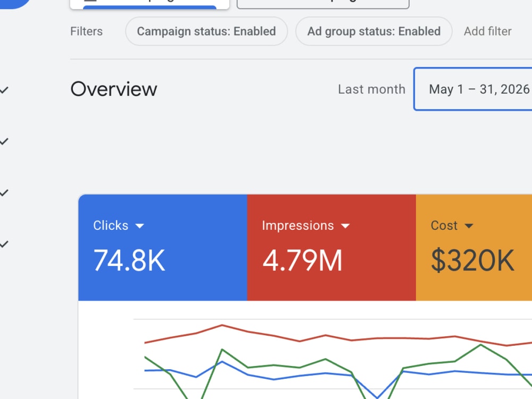Click the $320K cost value
The image size is (532, 399).
point(472,260)
